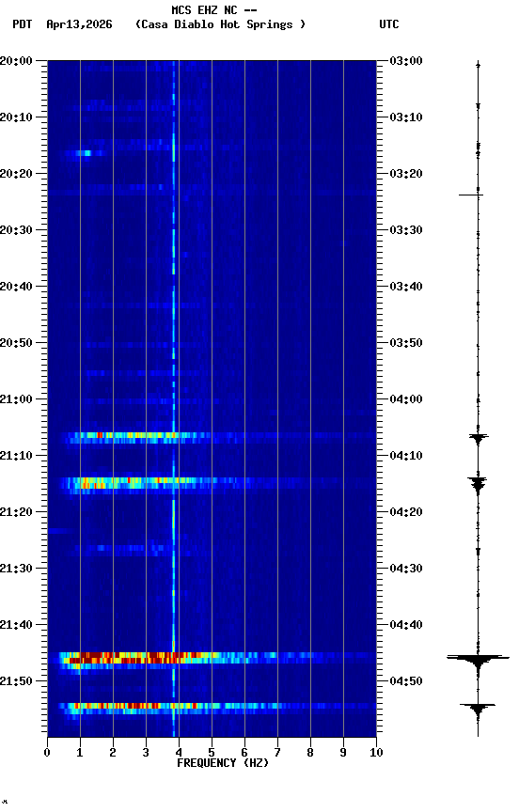Click the 20:10 PDT time label
This screenshot has height=812, width=519.
pyautogui.click(x=16, y=117)
